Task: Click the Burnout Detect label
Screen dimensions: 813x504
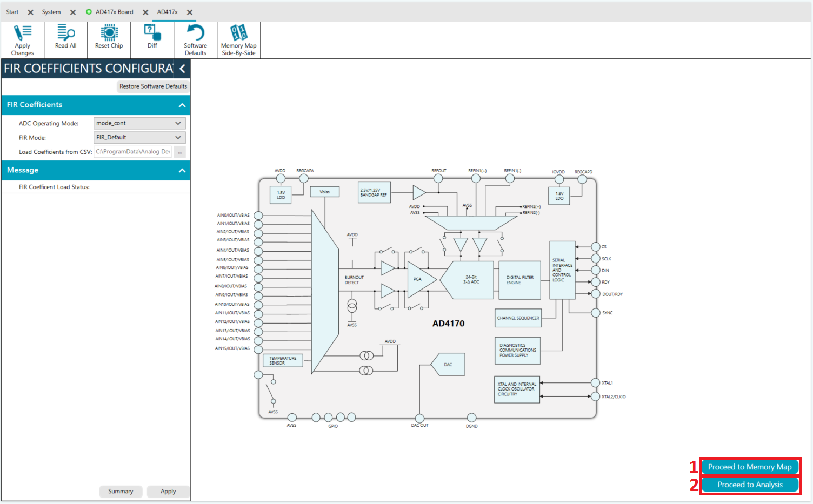Action: tap(354, 280)
